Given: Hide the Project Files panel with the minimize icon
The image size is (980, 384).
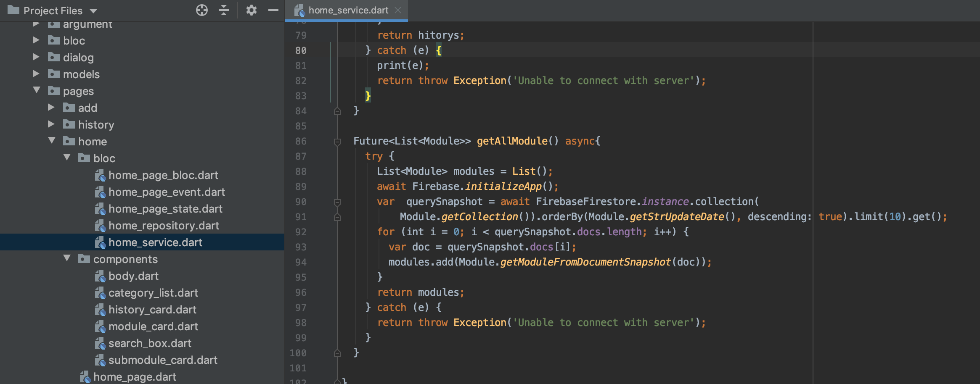Looking at the screenshot, I should tap(274, 11).
